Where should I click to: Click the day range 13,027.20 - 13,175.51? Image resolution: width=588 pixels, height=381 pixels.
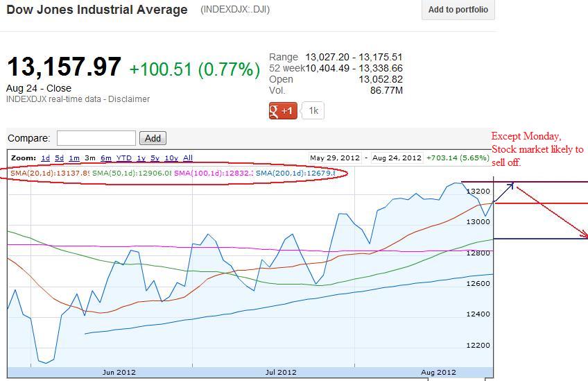(x=354, y=58)
